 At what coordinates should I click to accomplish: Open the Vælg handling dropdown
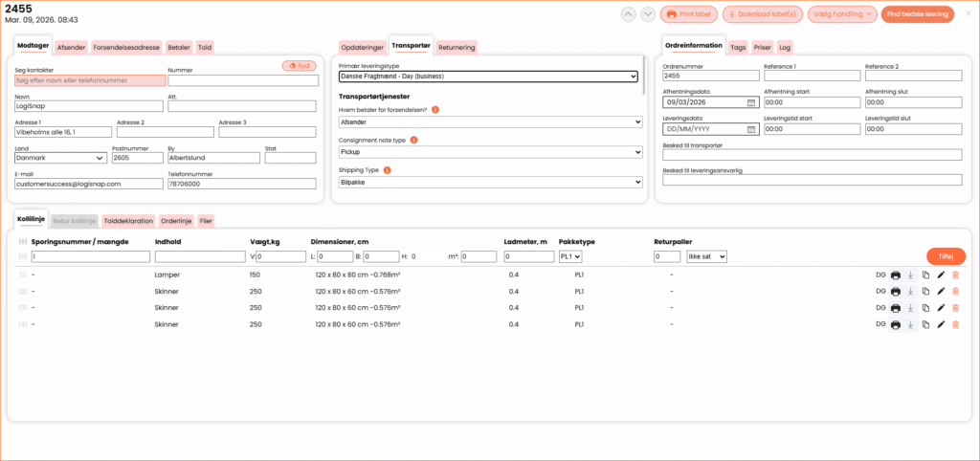click(841, 14)
